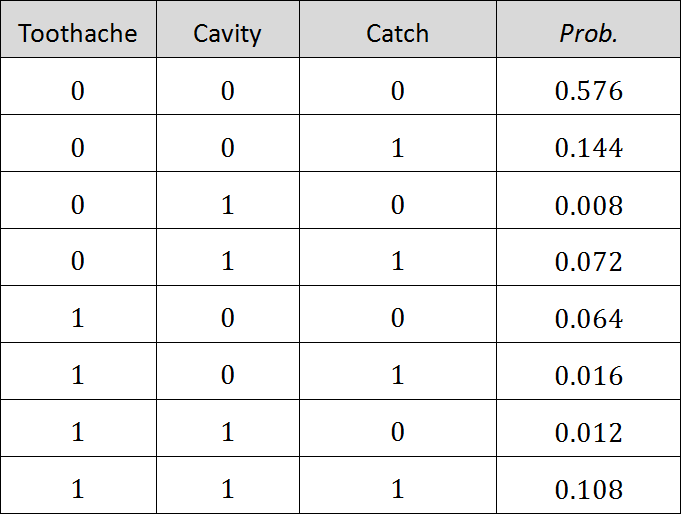
Task: Select the cell showing 0.064
Action: [588, 319]
